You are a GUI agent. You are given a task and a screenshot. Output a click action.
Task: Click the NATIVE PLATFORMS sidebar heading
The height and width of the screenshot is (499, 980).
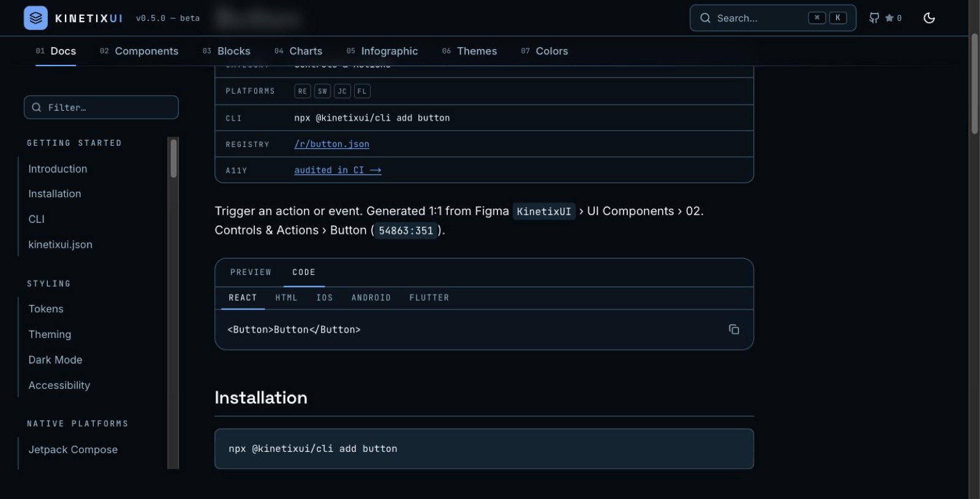[x=78, y=424]
